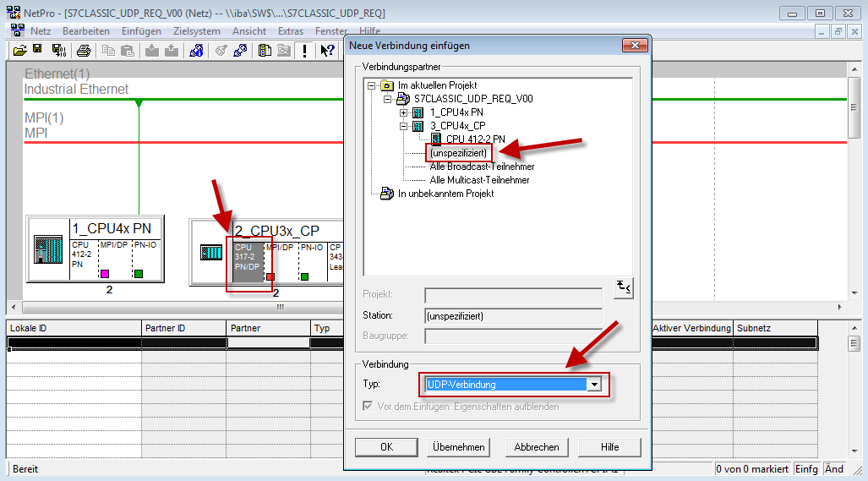The width and height of the screenshot is (868, 481).
Task: Close the 'Neue Verbindung einfügen' dialog
Action: coord(635,46)
